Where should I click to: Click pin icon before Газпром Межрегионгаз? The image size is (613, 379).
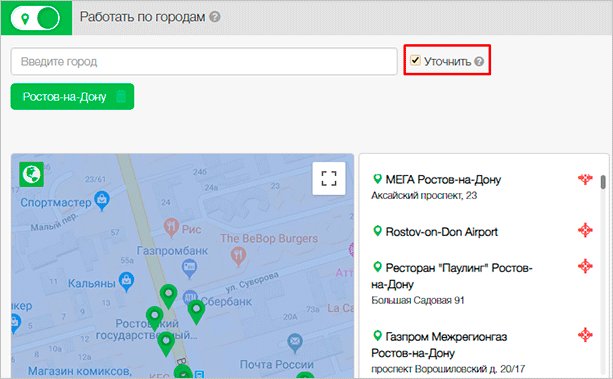tap(377, 336)
